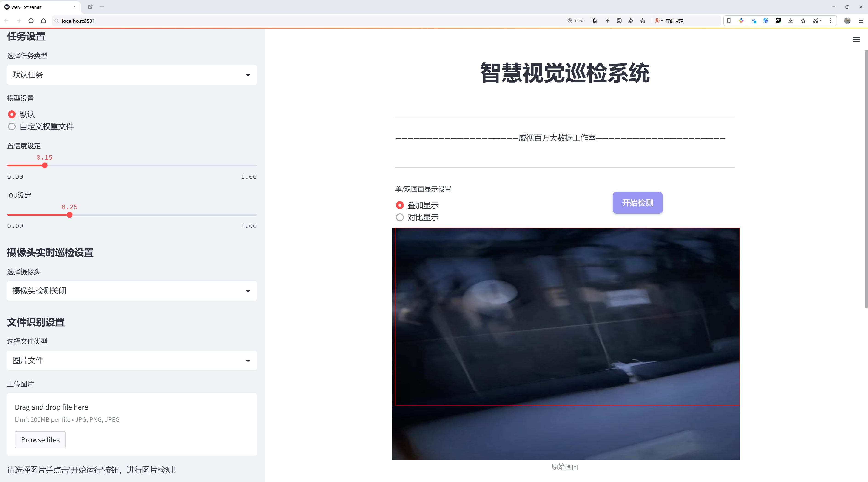Expand the 默认任务 task type dropdown
Screen dimensions: 868x482
[132, 75]
